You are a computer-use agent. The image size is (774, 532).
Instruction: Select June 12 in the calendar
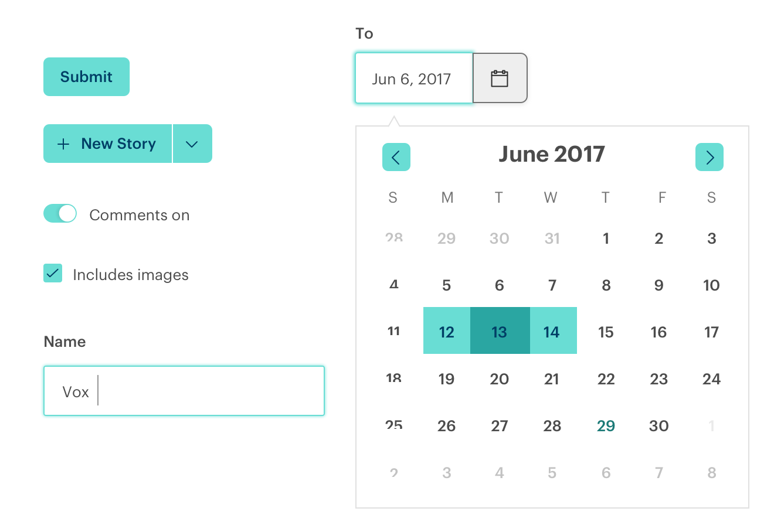pyautogui.click(x=447, y=332)
